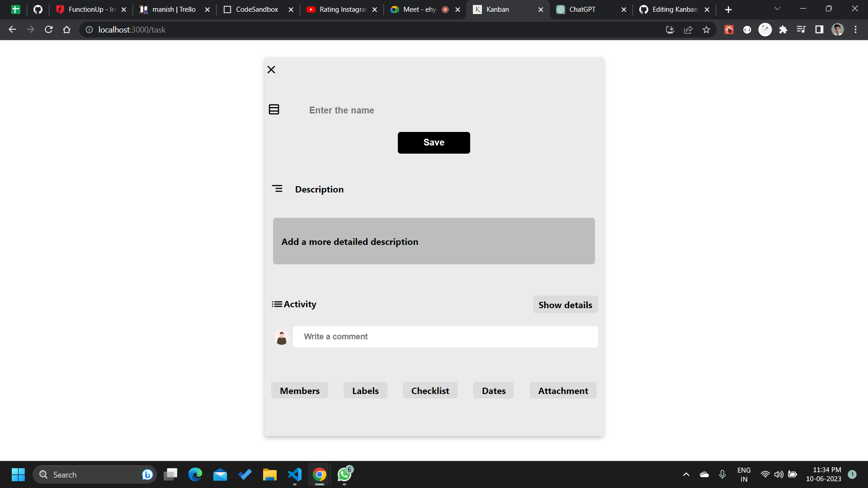868x488 pixels.
Task: Save the task name
Action: [434, 142]
